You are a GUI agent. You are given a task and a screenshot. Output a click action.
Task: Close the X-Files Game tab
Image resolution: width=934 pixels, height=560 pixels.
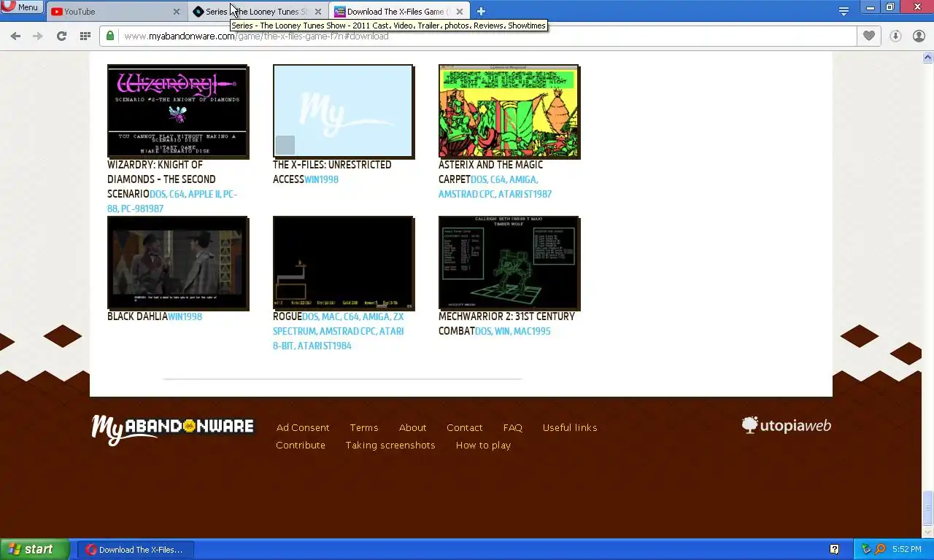pos(460,12)
